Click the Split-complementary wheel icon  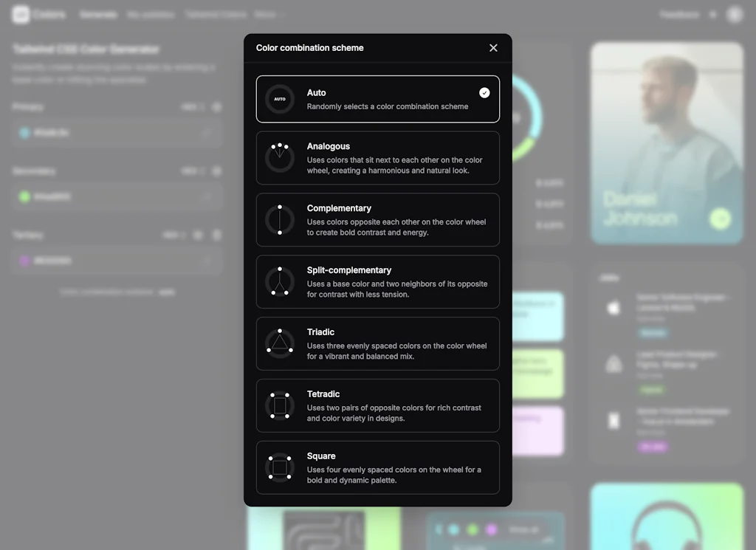pos(280,281)
